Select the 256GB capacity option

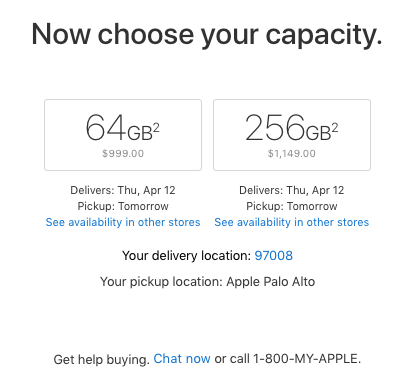(292, 135)
